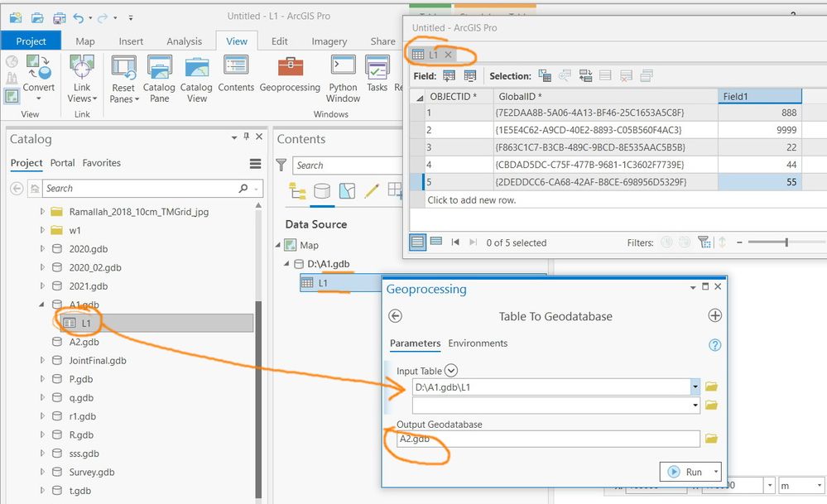Open the Catalog Pane

159,78
